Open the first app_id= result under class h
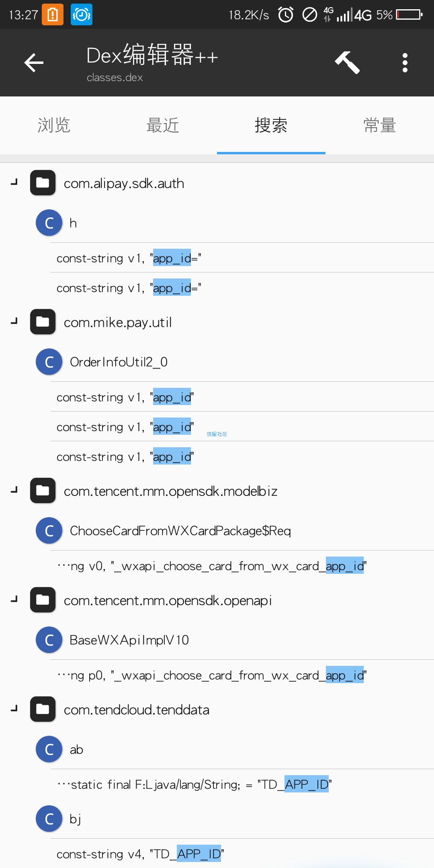This screenshot has height=868, width=434. point(242,258)
